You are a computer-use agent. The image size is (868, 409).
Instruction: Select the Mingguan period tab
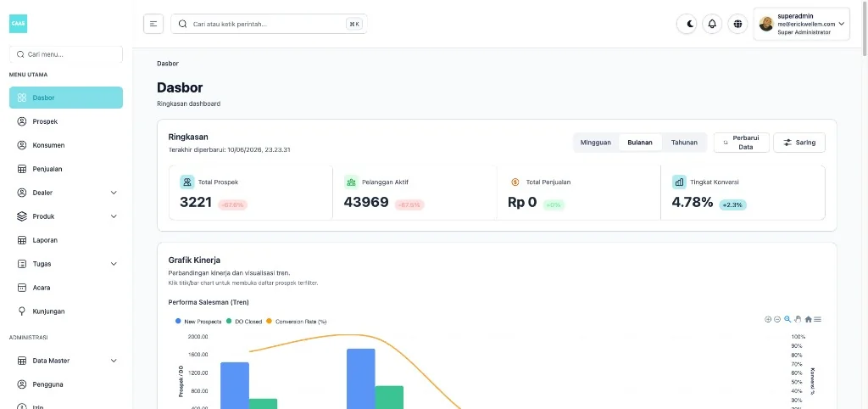[596, 143]
